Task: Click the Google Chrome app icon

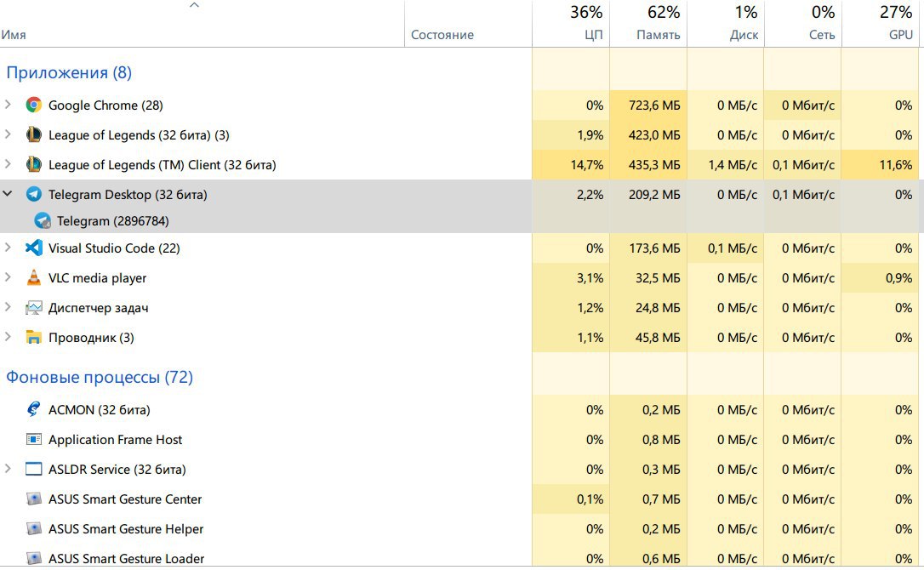Action: [x=33, y=105]
